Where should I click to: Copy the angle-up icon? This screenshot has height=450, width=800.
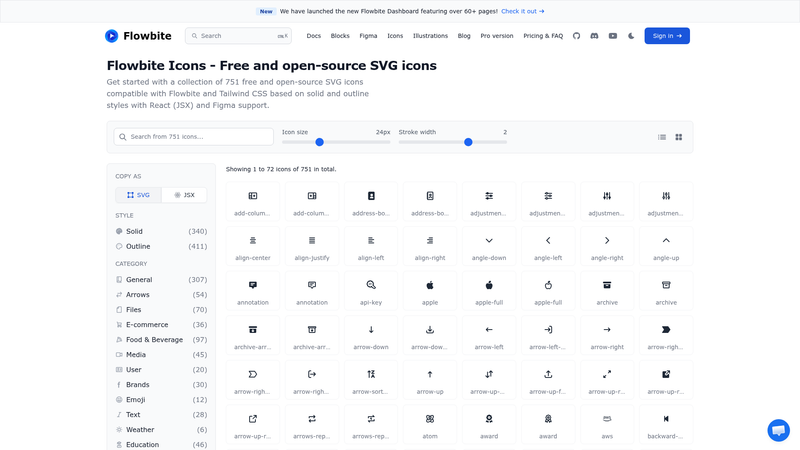[x=666, y=246]
